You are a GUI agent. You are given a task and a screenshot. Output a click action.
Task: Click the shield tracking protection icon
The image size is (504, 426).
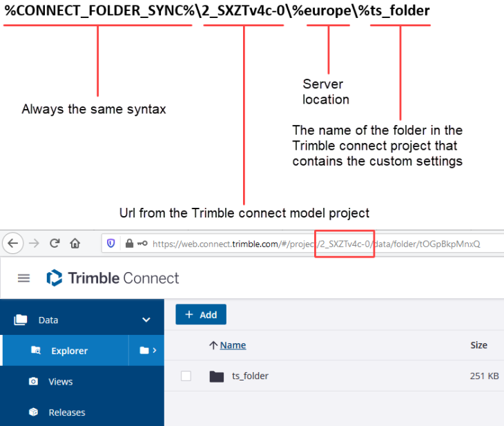coord(111,244)
